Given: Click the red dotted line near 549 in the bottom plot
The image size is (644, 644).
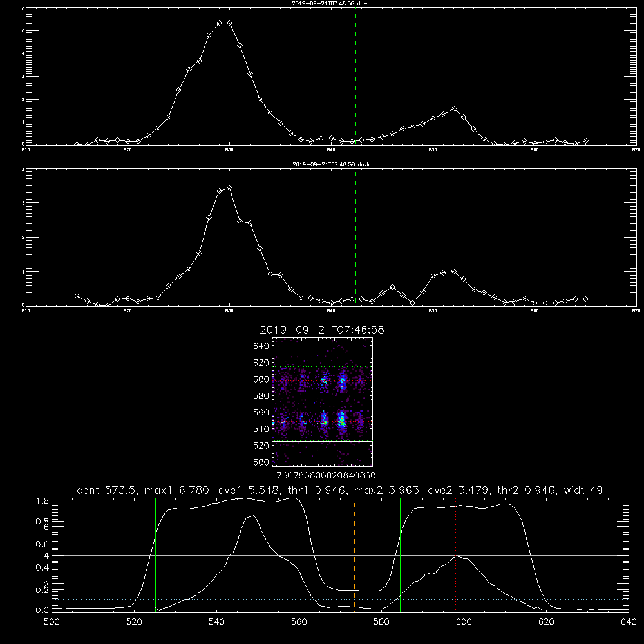Looking at the screenshot, I should (x=254, y=555).
